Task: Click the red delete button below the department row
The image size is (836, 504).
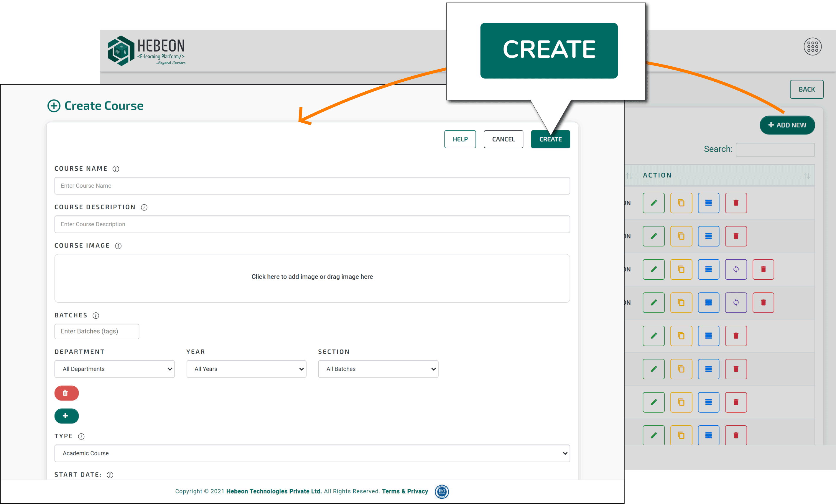Action: 66,393
